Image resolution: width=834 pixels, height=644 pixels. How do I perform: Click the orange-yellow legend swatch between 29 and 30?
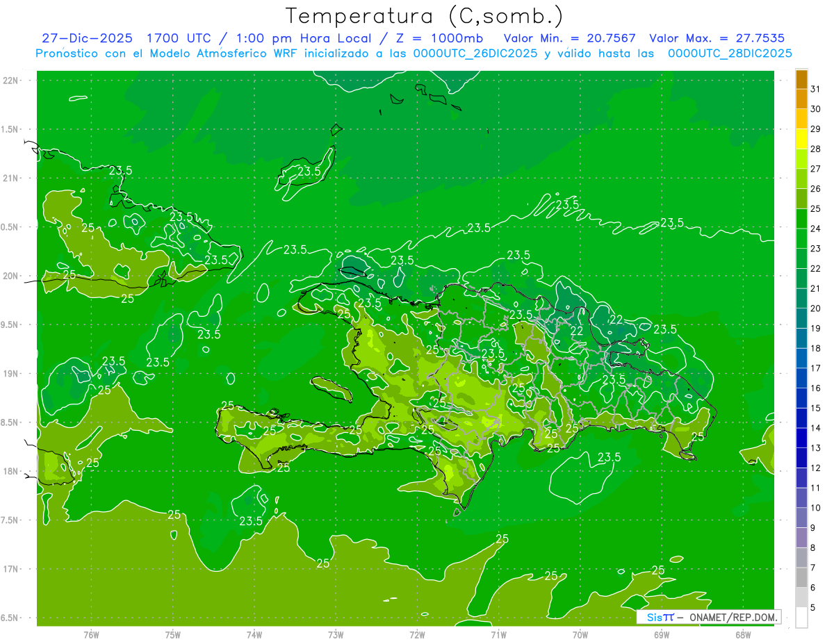[x=801, y=119]
